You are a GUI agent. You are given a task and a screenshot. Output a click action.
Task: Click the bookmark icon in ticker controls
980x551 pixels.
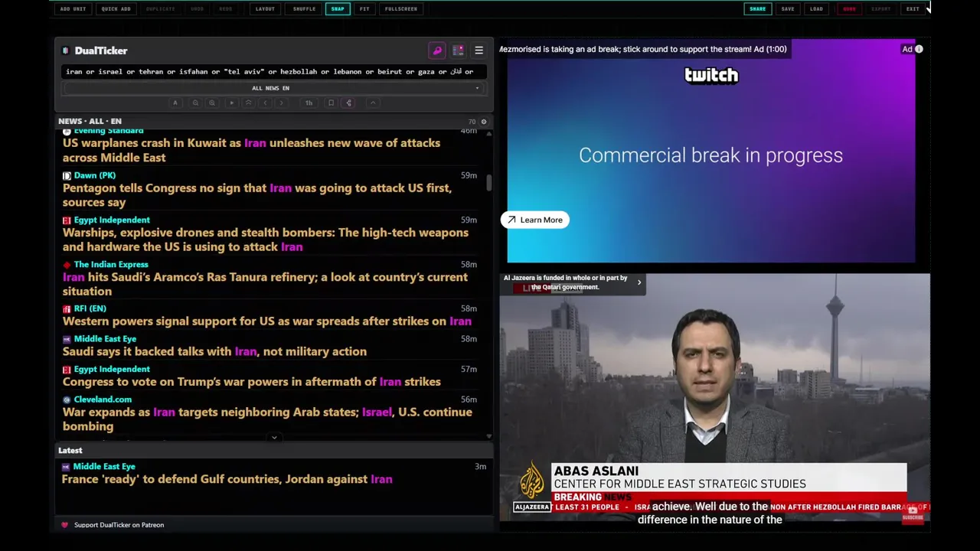[331, 103]
